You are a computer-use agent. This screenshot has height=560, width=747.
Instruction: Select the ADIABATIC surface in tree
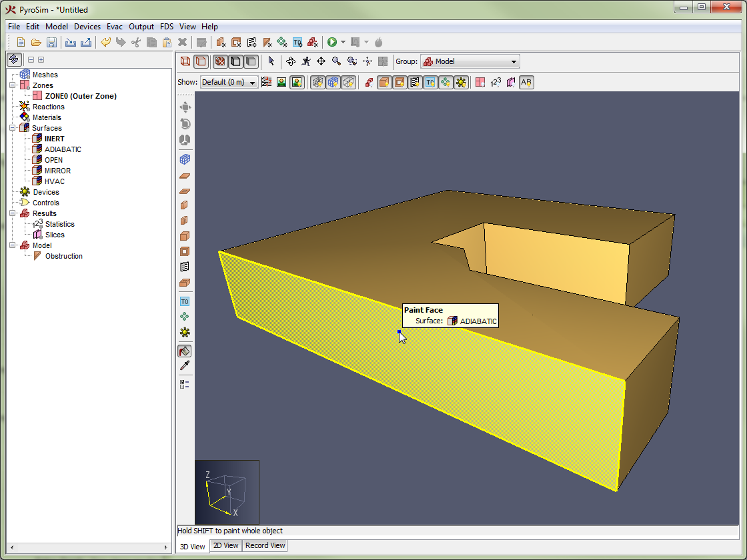63,149
